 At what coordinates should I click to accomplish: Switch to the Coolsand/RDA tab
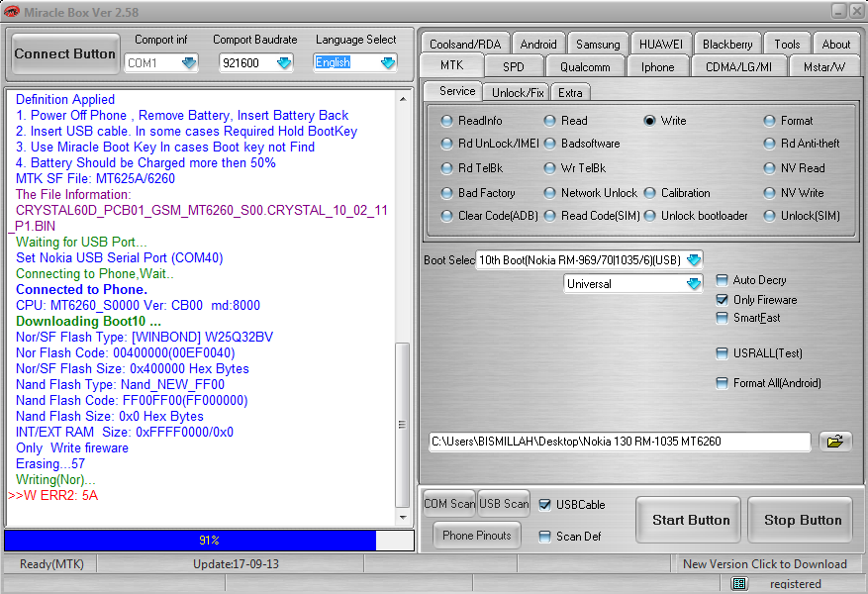[465, 44]
